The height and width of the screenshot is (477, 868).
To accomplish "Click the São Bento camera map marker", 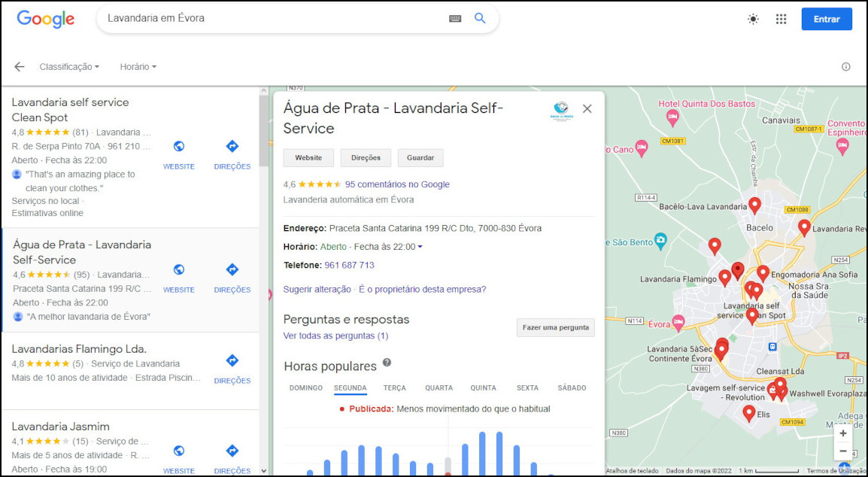I will coord(660,241).
